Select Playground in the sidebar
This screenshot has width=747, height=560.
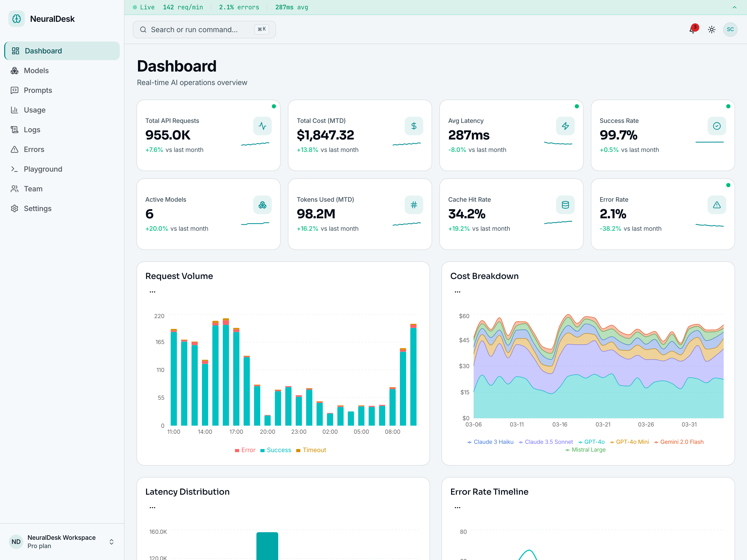click(x=43, y=169)
